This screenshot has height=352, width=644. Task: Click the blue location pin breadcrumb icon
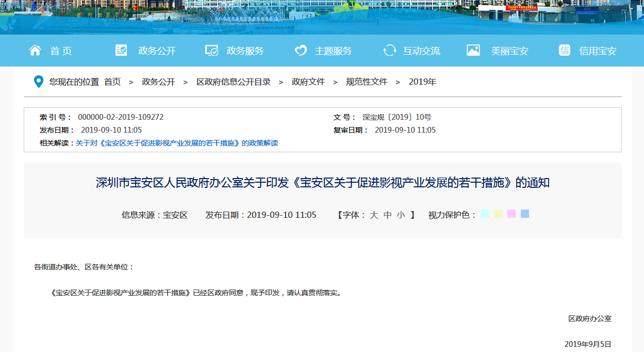pos(38,82)
